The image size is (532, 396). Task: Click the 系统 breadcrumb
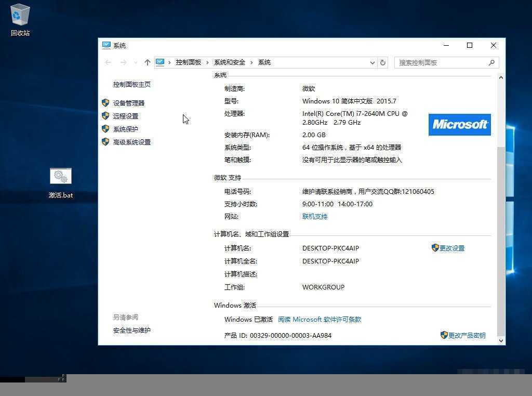pos(264,62)
